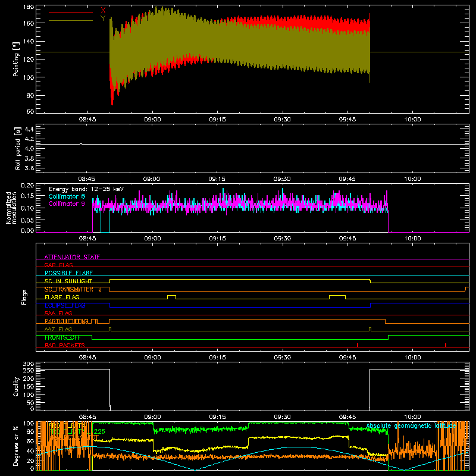Click '08:45' under the Quality plot
The image size is (476, 476).
(x=87, y=417)
